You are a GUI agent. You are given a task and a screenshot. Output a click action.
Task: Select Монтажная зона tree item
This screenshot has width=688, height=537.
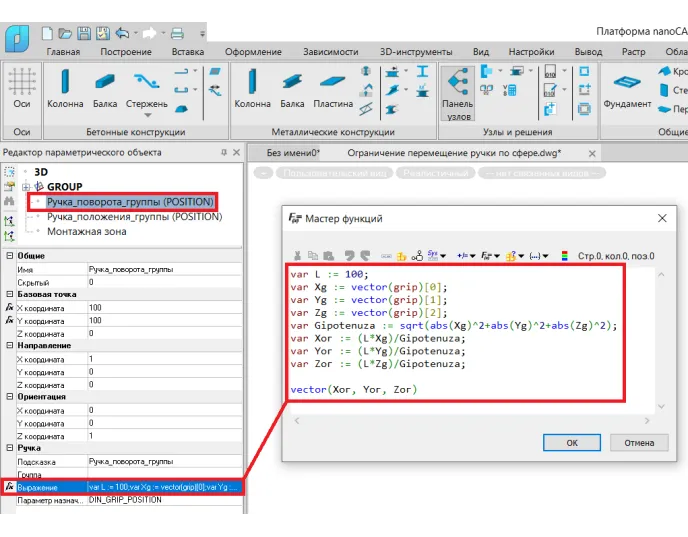(87, 232)
